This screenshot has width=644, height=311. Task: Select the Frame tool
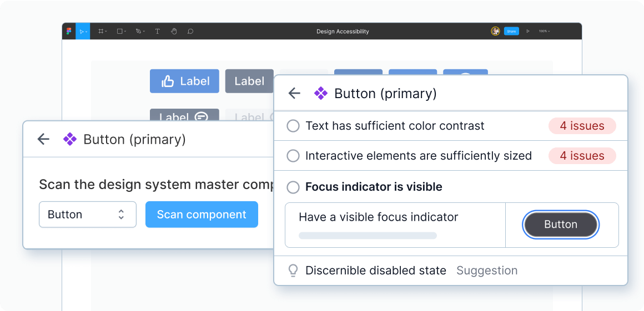tap(102, 32)
